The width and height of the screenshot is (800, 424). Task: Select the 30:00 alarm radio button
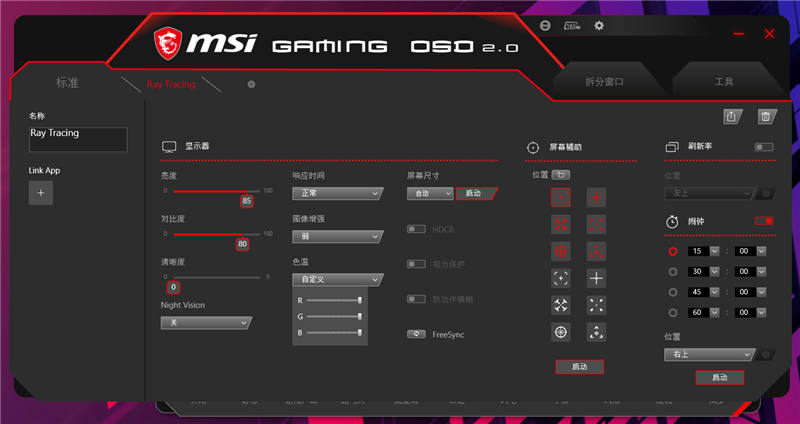673,271
